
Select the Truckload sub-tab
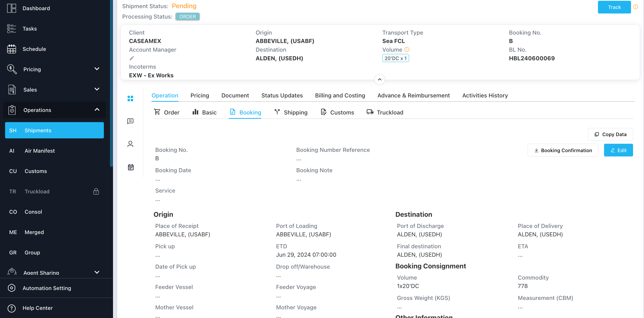click(385, 112)
